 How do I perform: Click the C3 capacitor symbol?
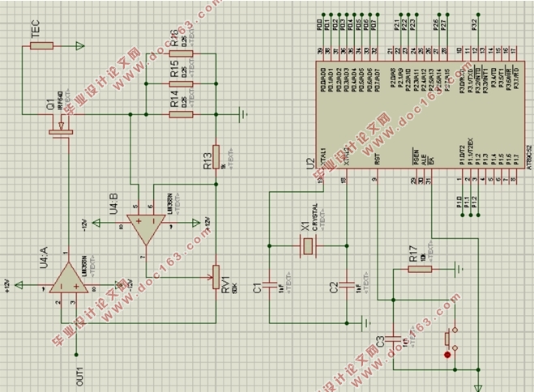pyautogui.click(x=394, y=336)
